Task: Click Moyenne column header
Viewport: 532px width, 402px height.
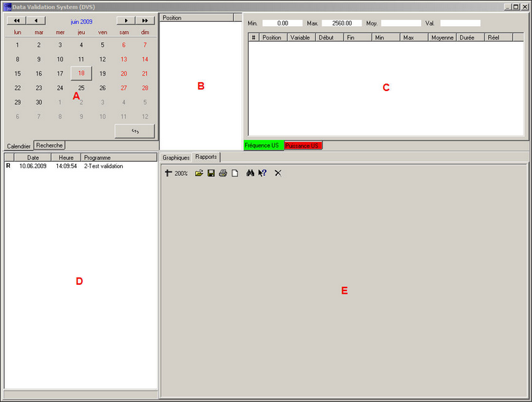Action: [442, 37]
